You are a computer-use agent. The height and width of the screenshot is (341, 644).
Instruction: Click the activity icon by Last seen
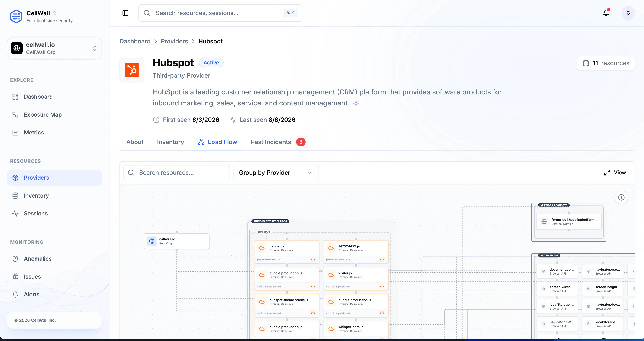233,120
